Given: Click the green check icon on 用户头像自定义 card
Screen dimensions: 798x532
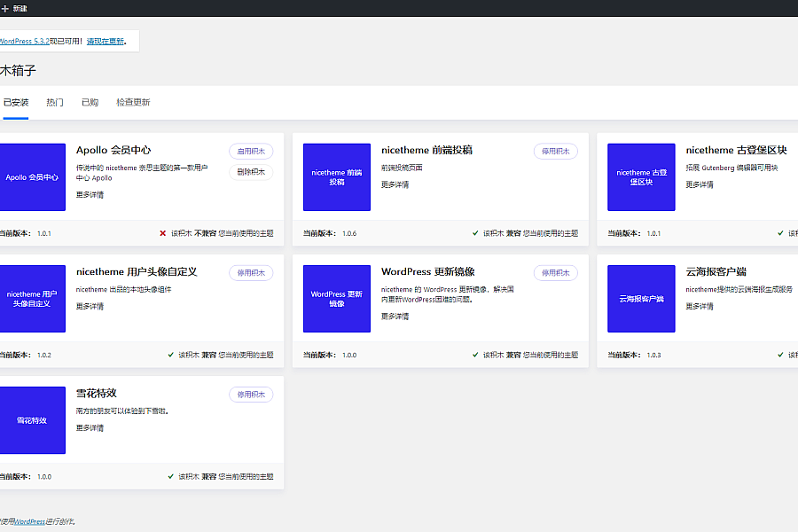Looking at the screenshot, I should coord(171,355).
